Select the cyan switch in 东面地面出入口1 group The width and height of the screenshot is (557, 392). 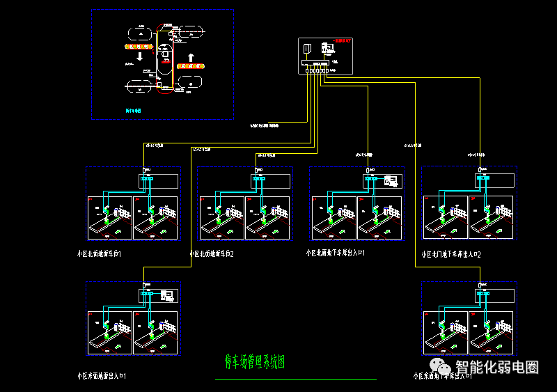[x=147, y=293]
